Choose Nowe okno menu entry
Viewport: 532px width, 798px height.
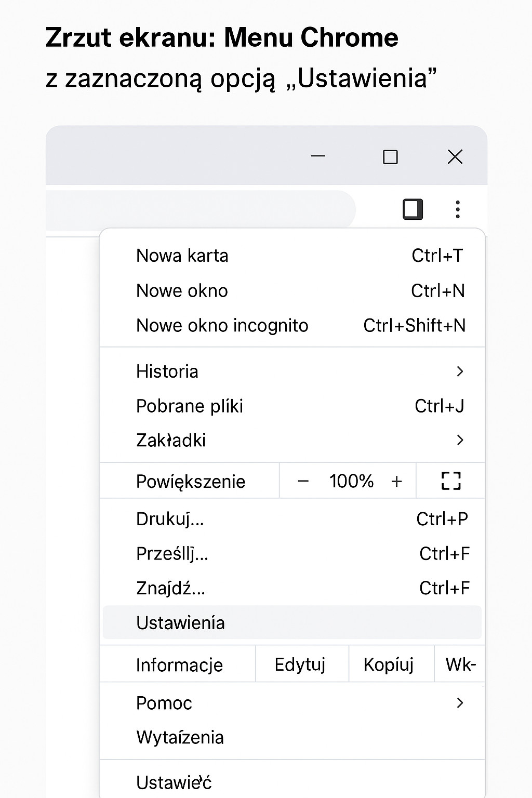182,290
